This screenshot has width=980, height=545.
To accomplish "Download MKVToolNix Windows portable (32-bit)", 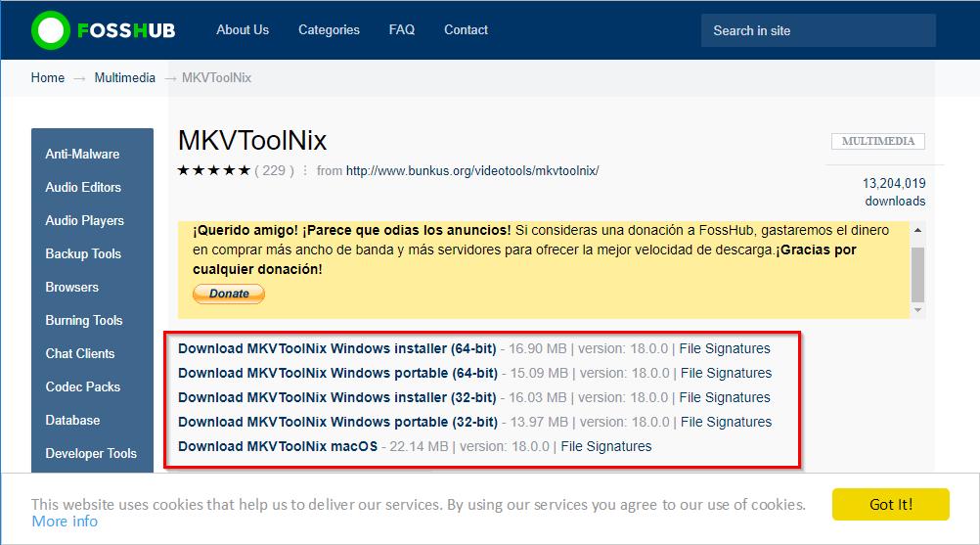I will pos(337,422).
